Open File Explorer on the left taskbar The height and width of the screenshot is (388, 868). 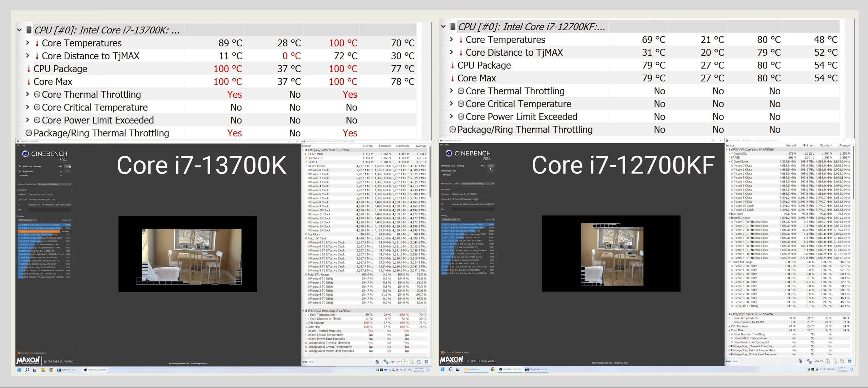[x=43, y=370]
